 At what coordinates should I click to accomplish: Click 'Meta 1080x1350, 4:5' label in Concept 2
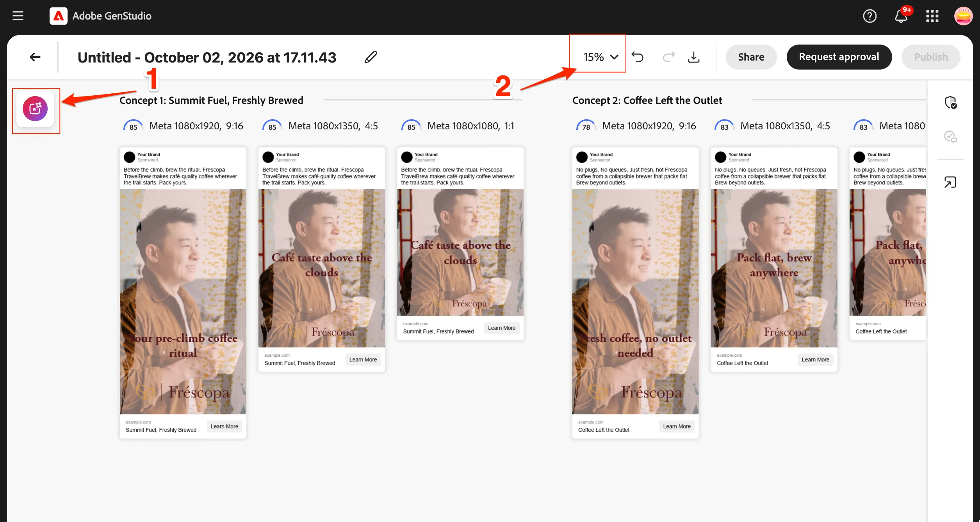coord(785,126)
